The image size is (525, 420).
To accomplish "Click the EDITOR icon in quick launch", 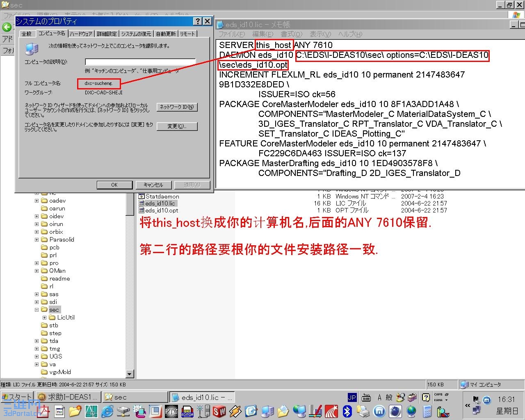I will coord(187,411).
